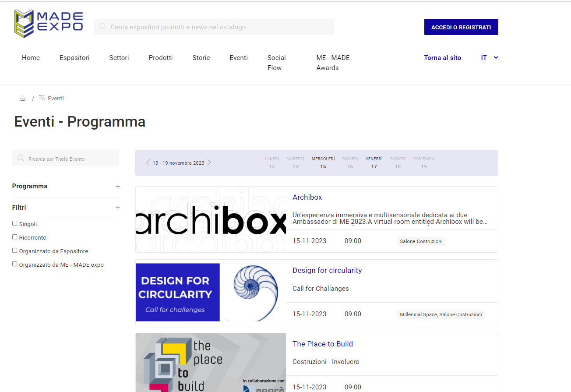Open the Design for Circularity thumbnail

pos(211,293)
